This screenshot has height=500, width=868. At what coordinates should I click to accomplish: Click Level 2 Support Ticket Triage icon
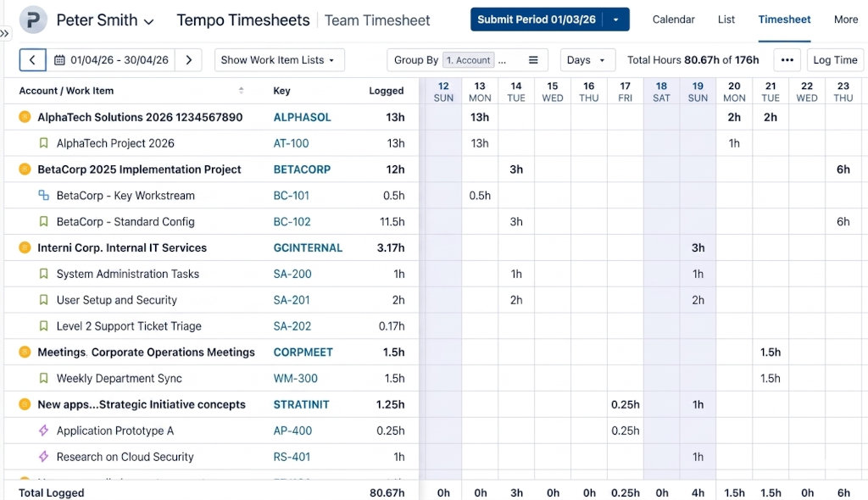click(44, 326)
